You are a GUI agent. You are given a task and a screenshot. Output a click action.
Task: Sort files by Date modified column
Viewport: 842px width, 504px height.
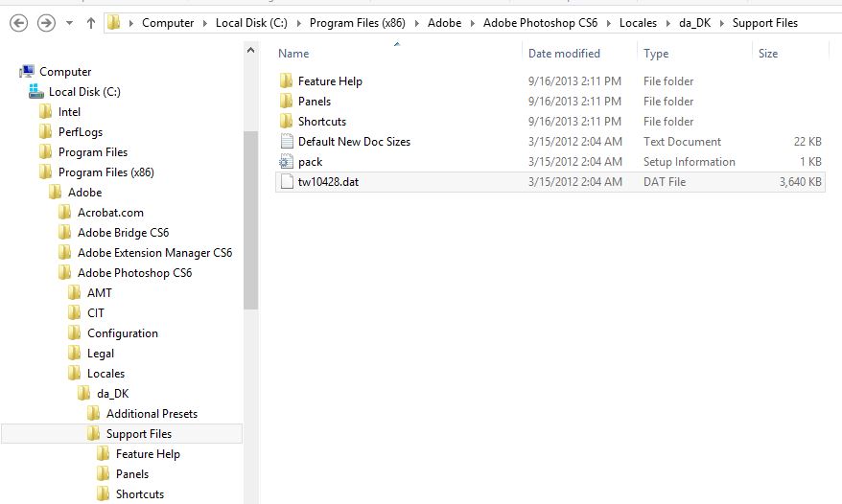pos(564,54)
